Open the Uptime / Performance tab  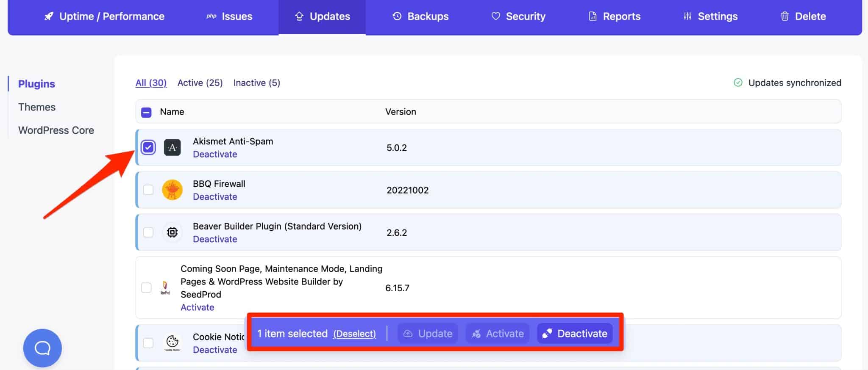coord(104,17)
